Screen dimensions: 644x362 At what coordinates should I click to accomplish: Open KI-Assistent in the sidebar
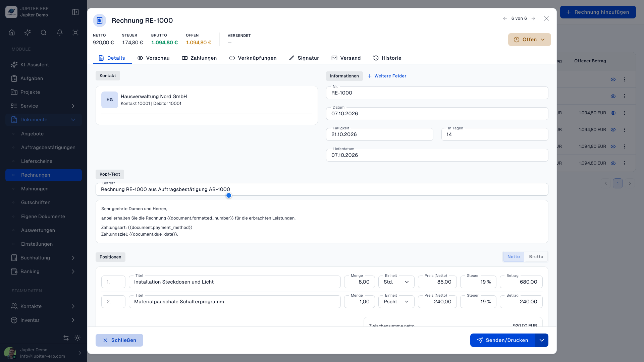click(x=44, y=65)
